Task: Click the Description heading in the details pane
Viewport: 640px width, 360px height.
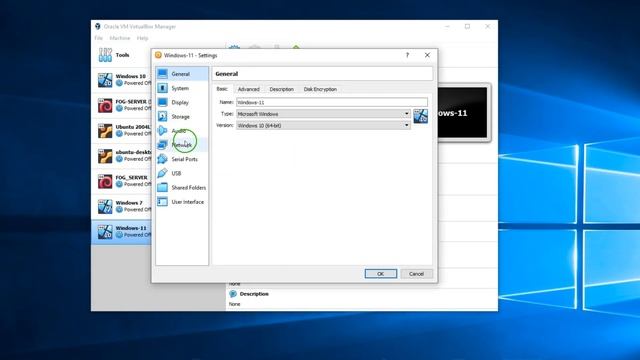Action: click(x=254, y=294)
